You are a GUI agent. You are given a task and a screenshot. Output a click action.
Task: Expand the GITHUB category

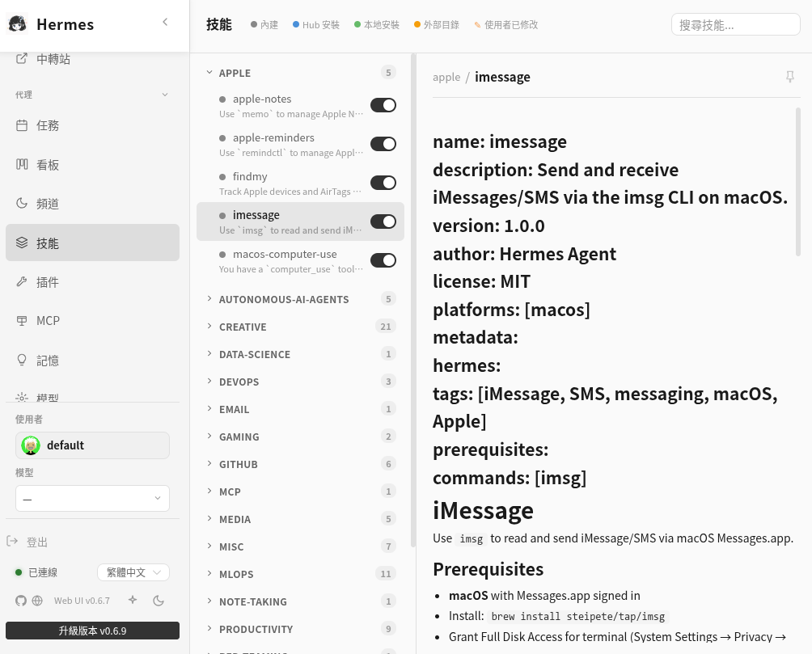(x=300, y=464)
